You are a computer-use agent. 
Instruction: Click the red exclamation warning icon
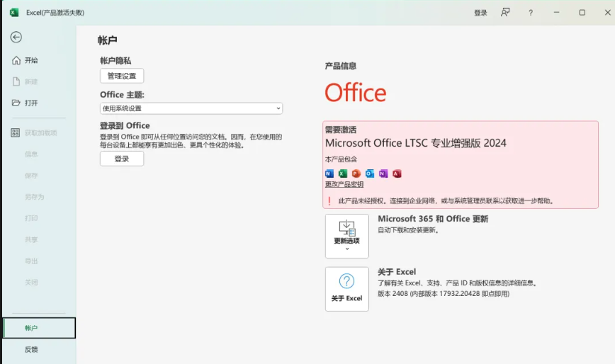pos(329,201)
